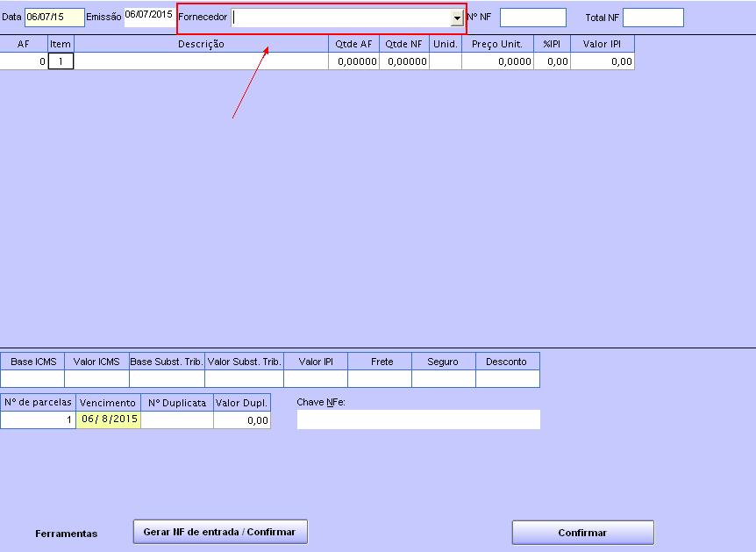Screen dimensions: 756x552
Task: Select the Nº de parcelas cell showing 1
Action: pos(38,419)
